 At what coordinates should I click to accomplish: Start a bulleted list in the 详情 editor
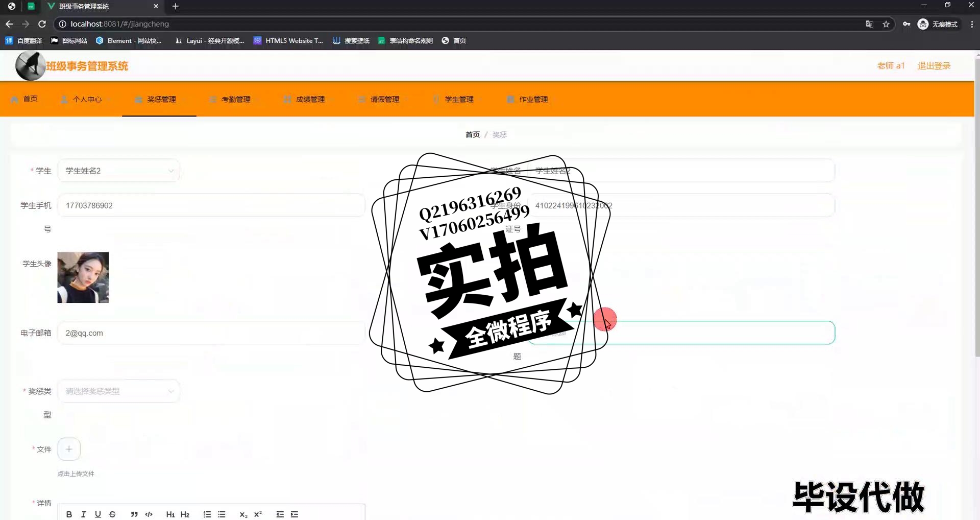click(x=222, y=514)
